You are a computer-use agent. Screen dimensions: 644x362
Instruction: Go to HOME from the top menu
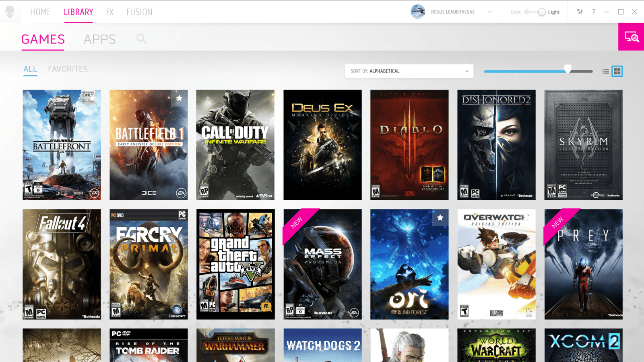pyautogui.click(x=40, y=12)
